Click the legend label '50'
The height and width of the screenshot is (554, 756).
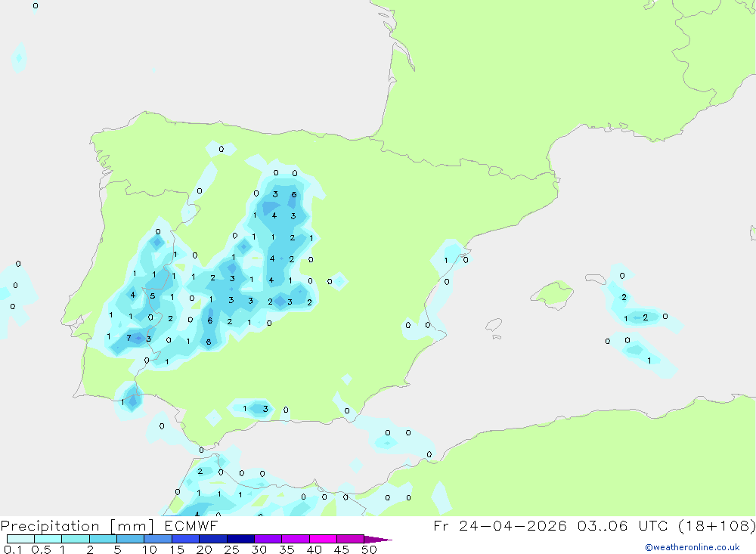(x=370, y=549)
